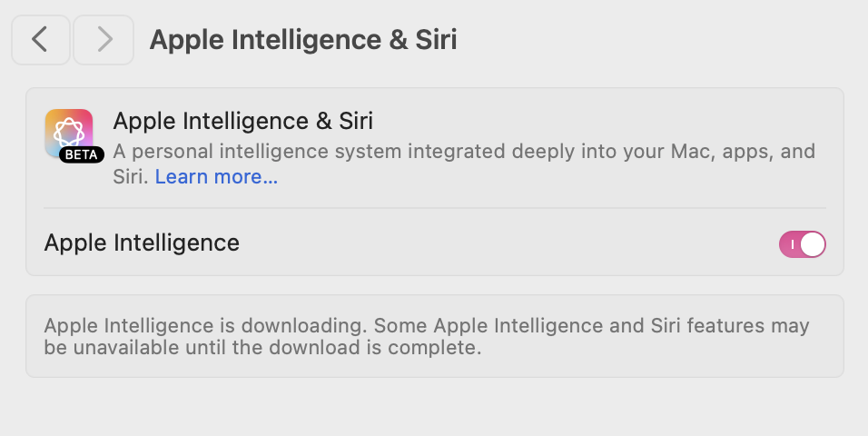Click the Apple Intelligence row label
This screenshot has height=436, width=868.
pyautogui.click(x=142, y=243)
